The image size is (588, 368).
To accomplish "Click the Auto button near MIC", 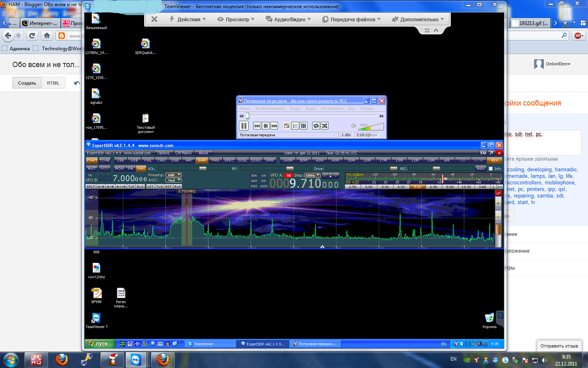I will point(481,168).
